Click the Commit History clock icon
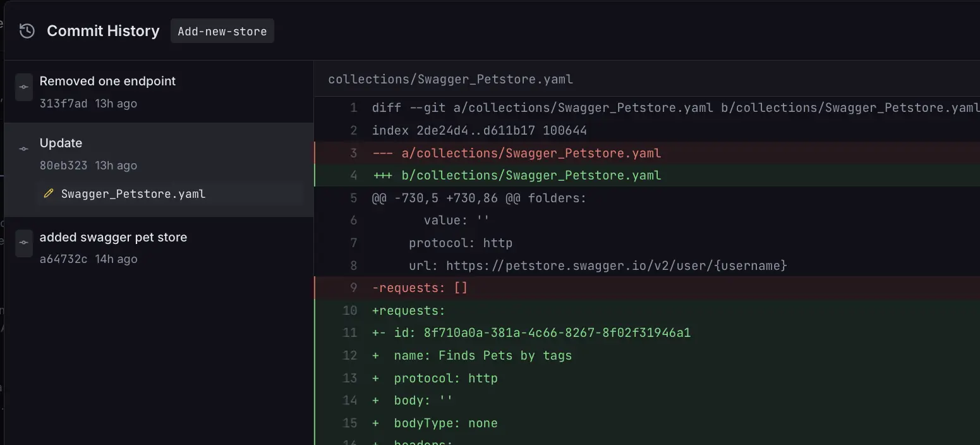 (25, 30)
